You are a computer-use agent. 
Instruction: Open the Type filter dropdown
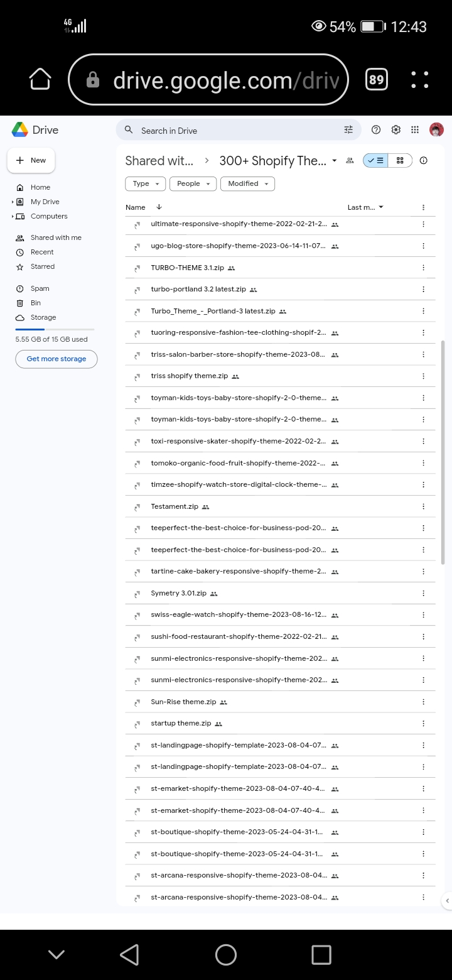point(146,183)
